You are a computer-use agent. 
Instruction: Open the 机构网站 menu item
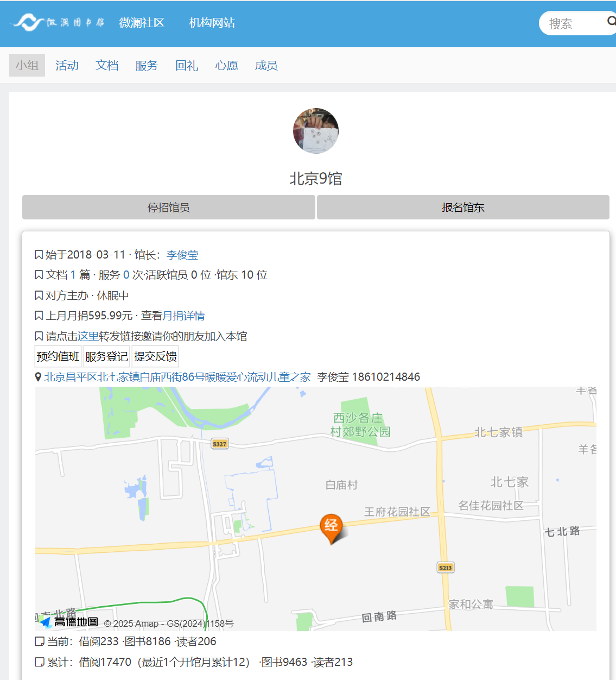click(x=212, y=23)
